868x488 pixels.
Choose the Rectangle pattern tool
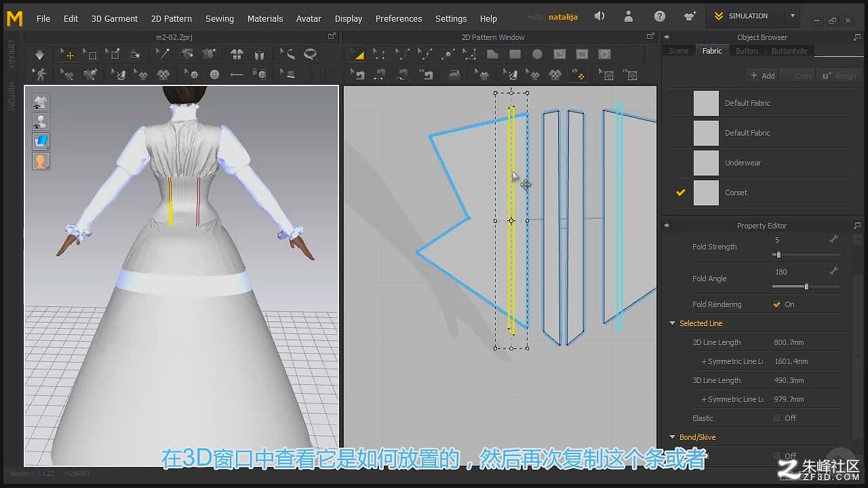coord(515,54)
